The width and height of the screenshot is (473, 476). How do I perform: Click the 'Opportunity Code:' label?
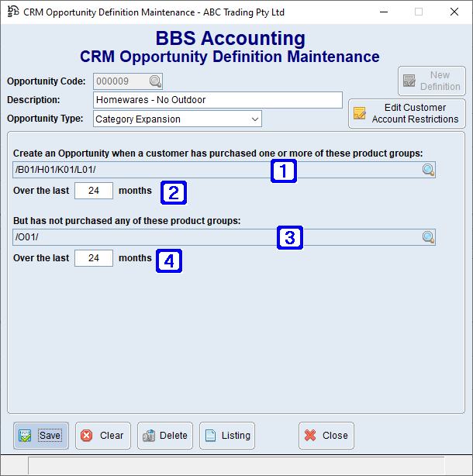pos(47,81)
